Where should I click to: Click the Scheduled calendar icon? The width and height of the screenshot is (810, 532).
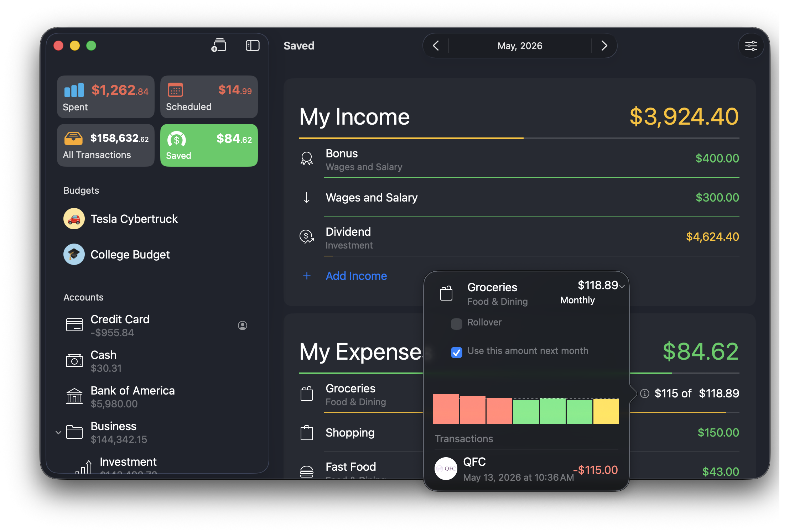(175, 90)
